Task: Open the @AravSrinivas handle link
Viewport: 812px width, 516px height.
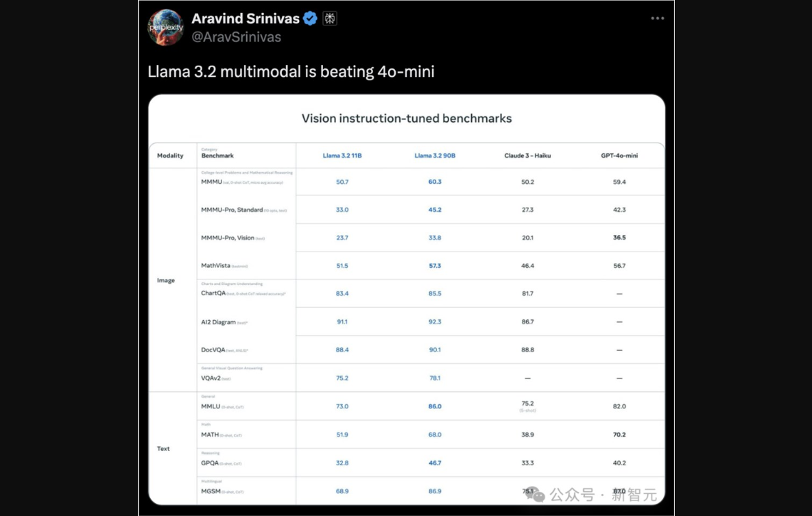Action: pos(236,37)
